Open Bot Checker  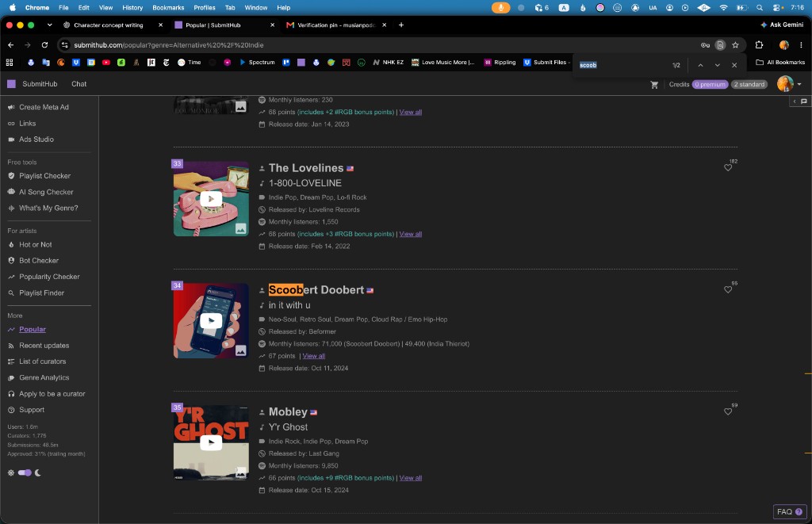pos(38,261)
